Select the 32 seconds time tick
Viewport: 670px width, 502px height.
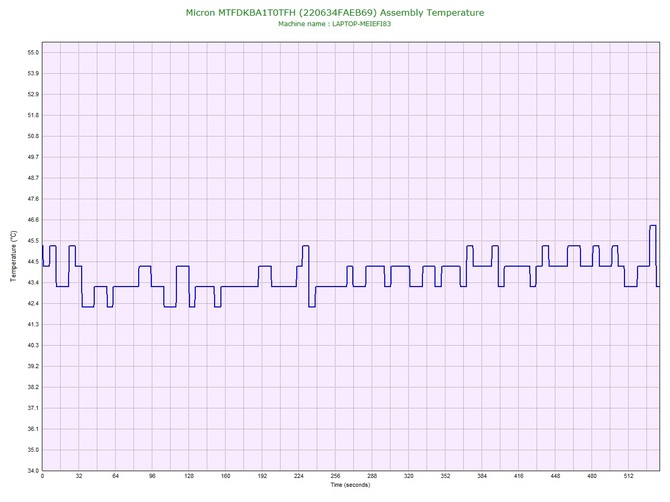point(79,476)
